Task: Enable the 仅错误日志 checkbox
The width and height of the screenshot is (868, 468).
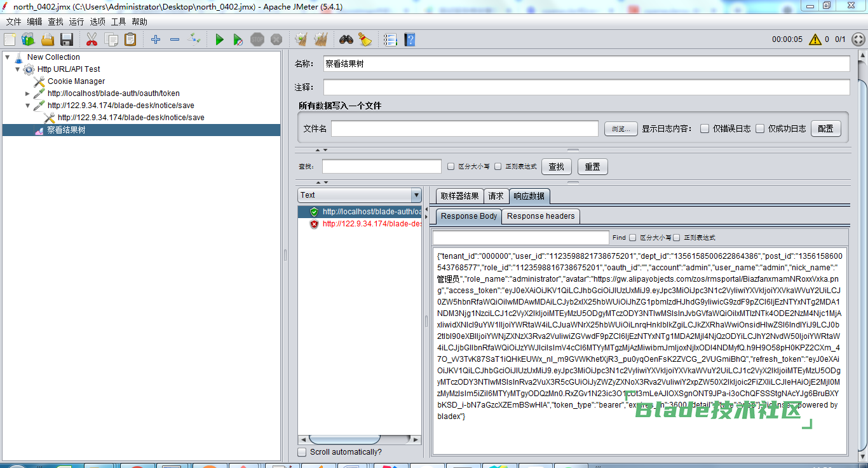Action: [x=705, y=128]
